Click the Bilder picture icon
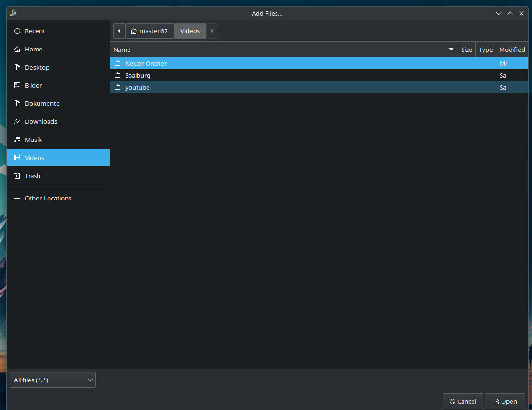Screen dimensions: 532x410 (x=17, y=85)
